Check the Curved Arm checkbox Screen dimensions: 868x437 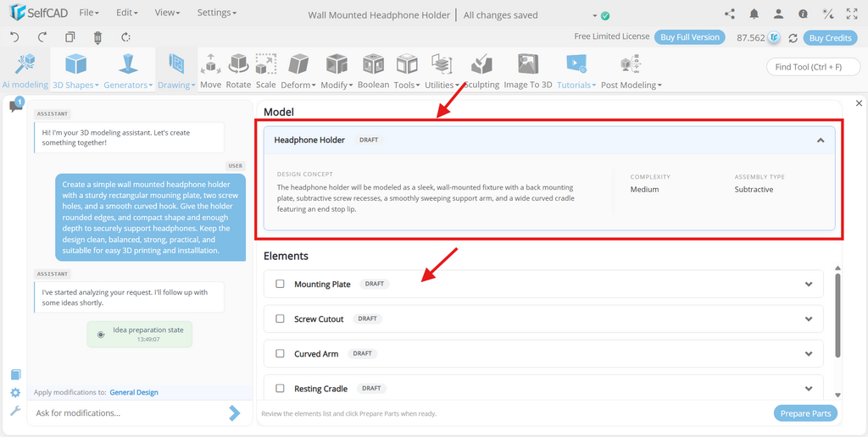click(x=280, y=353)
